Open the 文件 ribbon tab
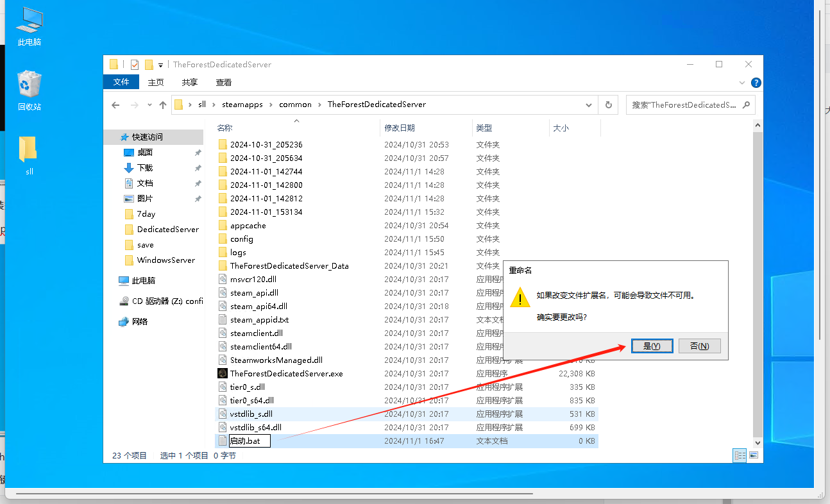Image resolution: width=830 pixels, height=504 pixels. (x=121, y=82)
